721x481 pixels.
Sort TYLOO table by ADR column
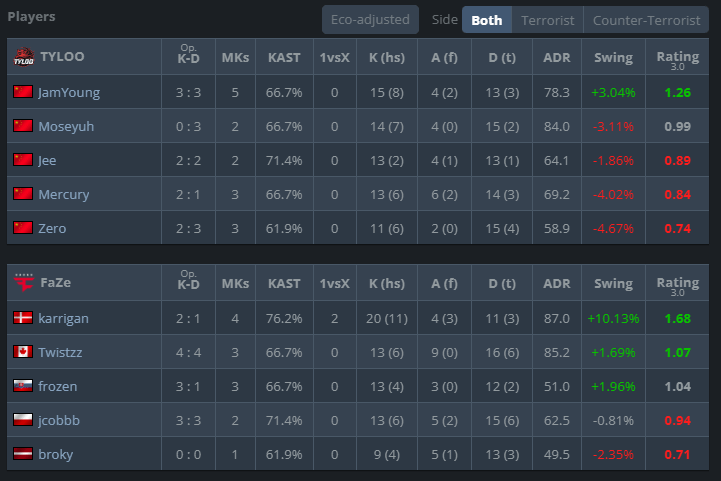click(x=557, y=58)
